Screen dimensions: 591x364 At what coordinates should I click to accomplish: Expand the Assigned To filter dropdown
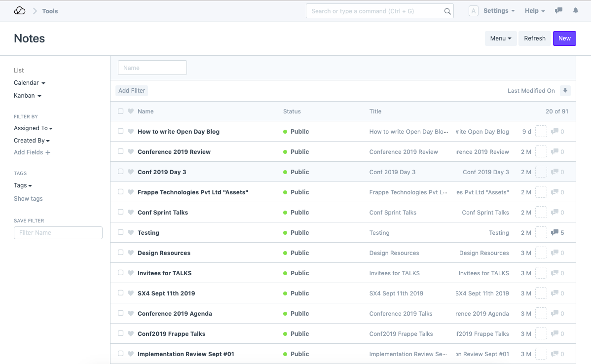pyautogui.click(x=33, y=128)
